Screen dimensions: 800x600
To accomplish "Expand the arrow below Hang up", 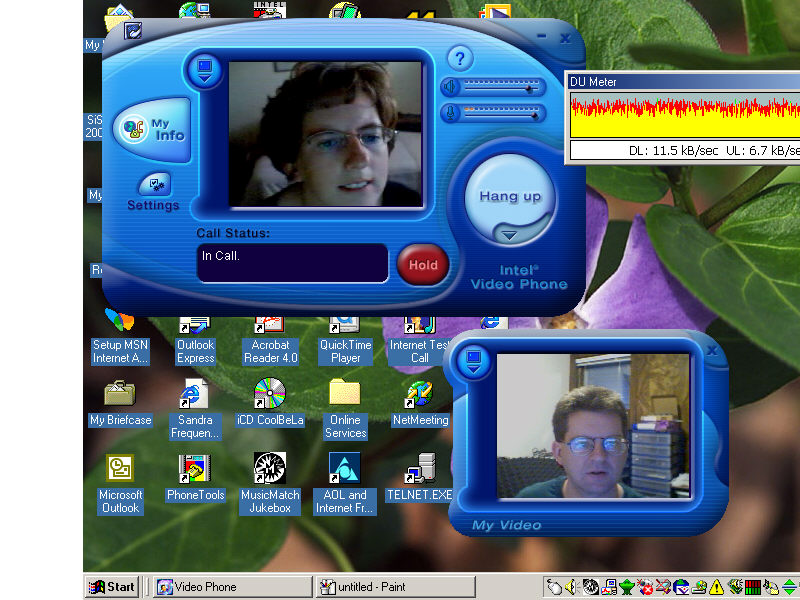I will click(509, 236).
